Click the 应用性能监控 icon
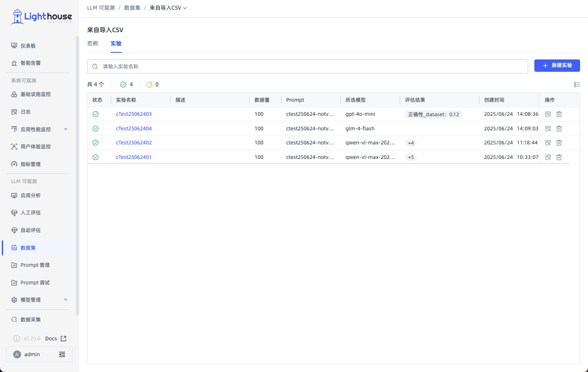This screenshot has width=588, height=372. 14,129
